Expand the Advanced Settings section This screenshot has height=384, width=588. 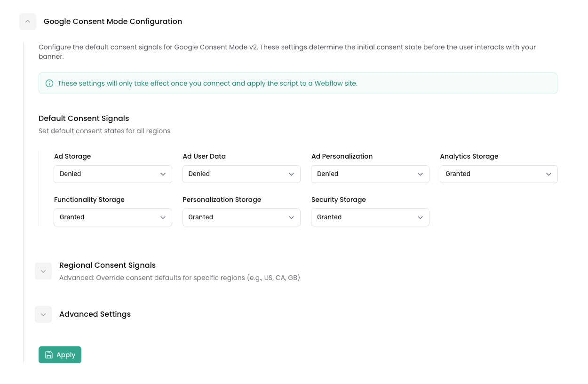tap(43, 314)
